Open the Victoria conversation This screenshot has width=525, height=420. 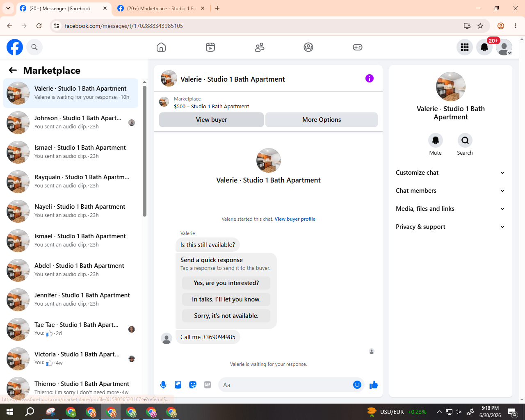[71, 359]
